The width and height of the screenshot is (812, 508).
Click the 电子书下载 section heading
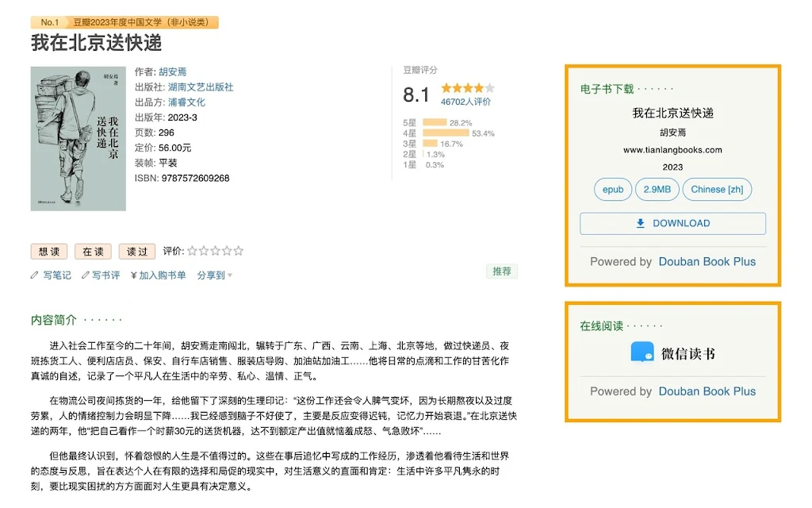(607, 89)
